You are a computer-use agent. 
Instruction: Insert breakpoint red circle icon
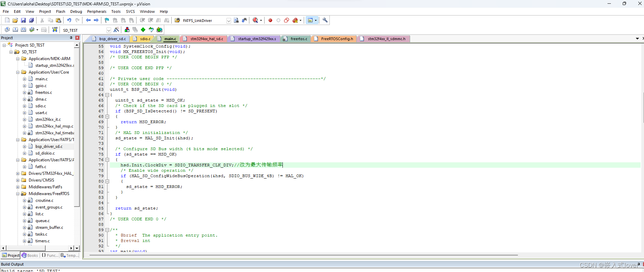point(270,20)
